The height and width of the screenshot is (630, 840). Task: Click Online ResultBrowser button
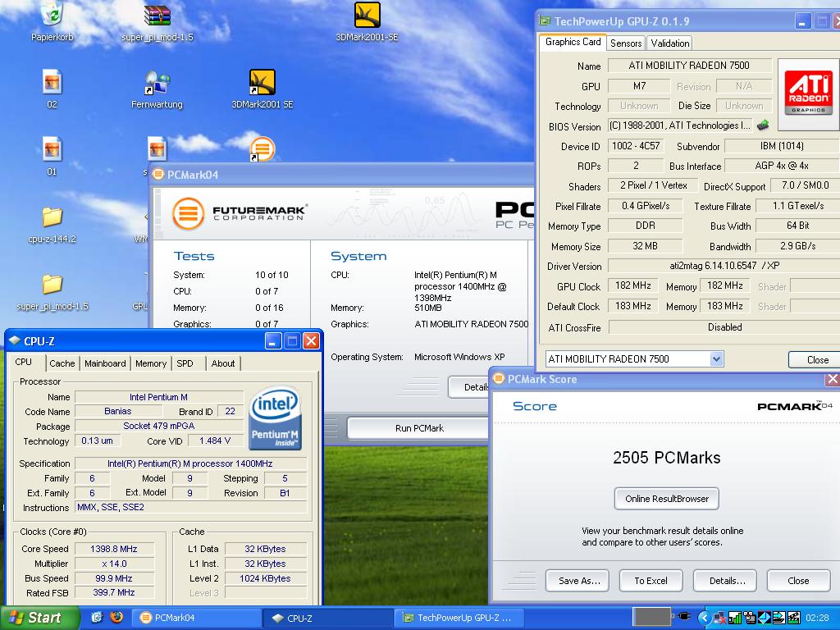point(666,499)
